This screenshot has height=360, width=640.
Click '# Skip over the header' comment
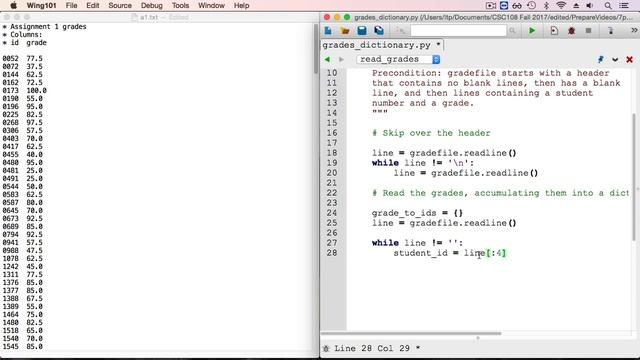431,133
